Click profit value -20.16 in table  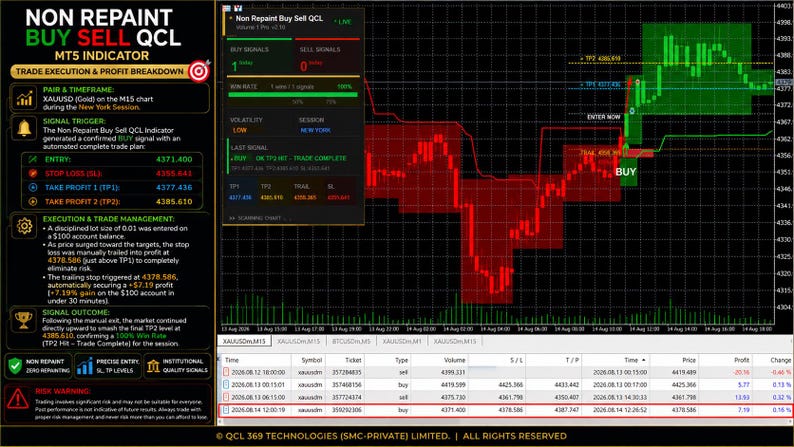(742, 372)
